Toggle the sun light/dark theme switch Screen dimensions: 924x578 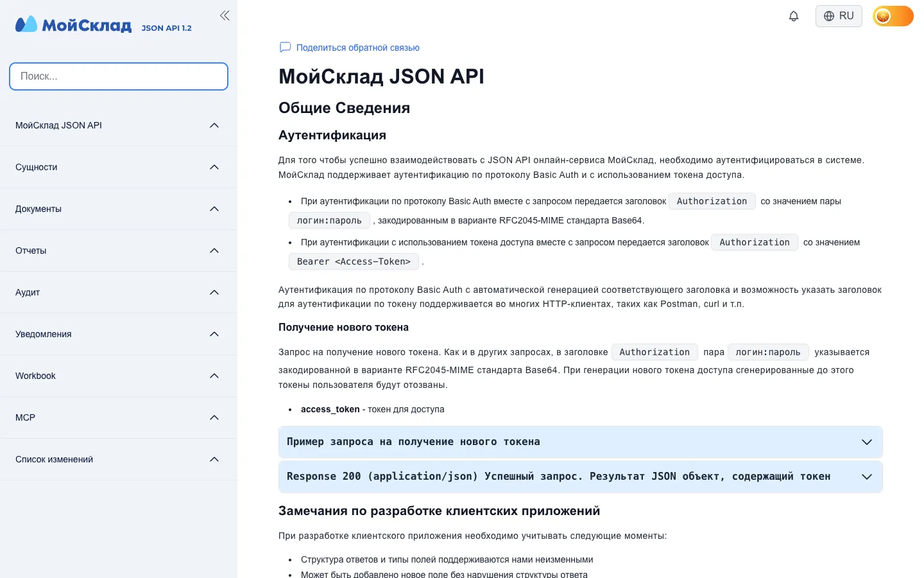pos(893,16)
